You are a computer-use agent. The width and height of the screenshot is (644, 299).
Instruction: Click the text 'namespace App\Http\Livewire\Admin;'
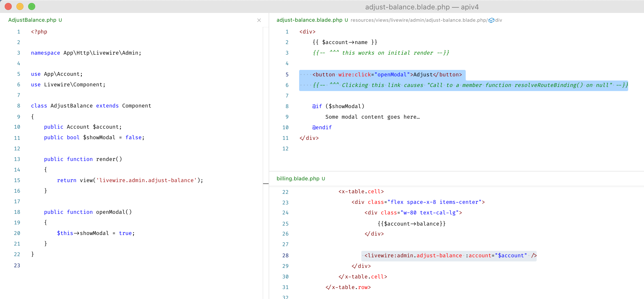click(x=86, y=53)
